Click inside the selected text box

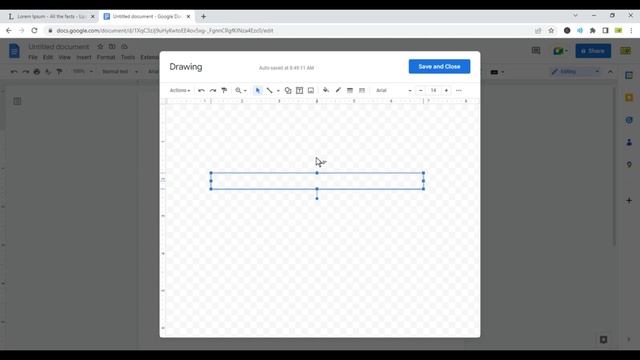[317, 181]
